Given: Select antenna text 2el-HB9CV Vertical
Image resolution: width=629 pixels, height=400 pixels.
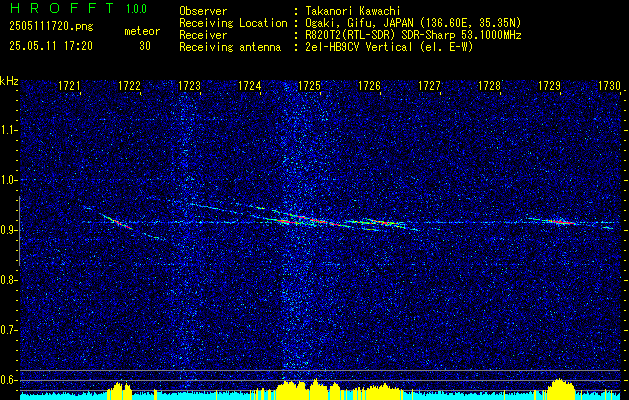Looking at the screenshot, I should click(x=359, y=47).
